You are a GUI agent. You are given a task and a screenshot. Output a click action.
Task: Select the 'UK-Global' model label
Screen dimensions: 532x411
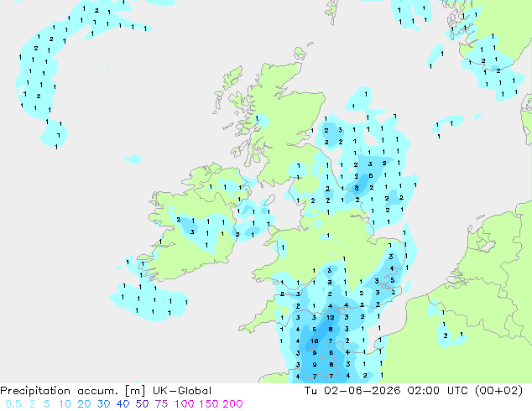[182, 391]
